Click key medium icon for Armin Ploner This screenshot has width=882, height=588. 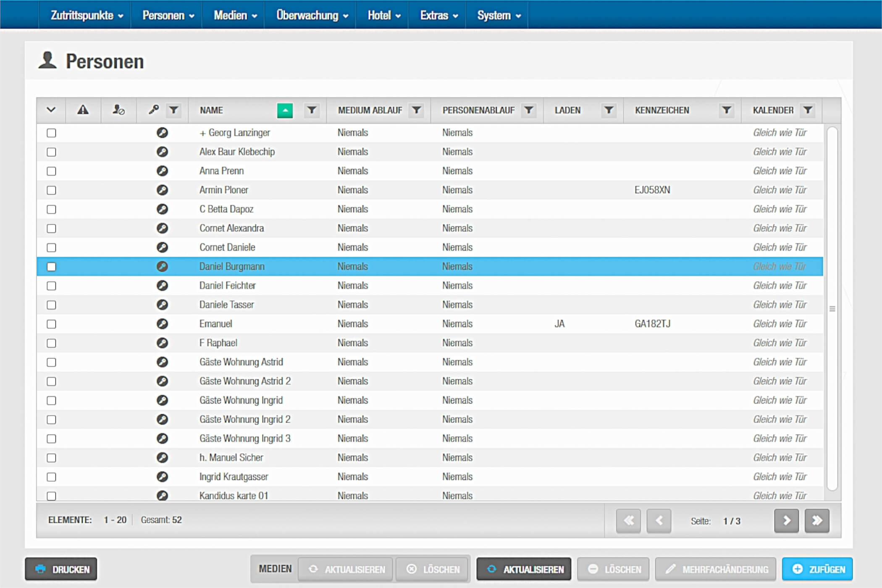(x=162, y=190)
